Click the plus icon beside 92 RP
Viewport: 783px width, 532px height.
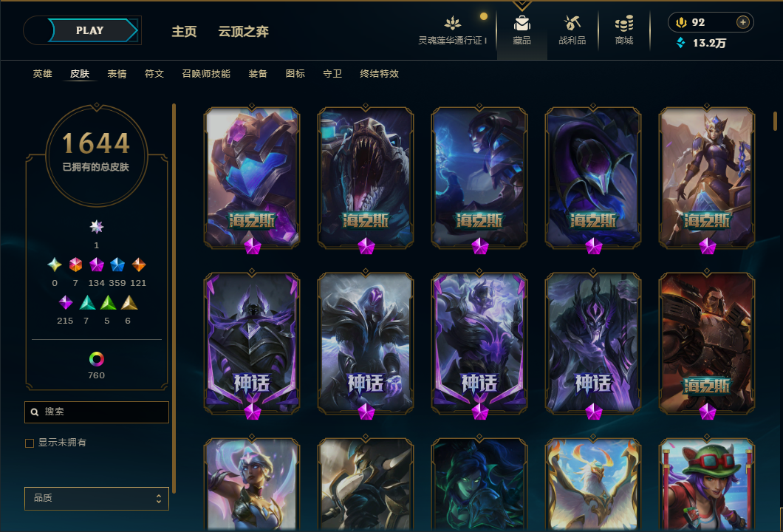[x=743, y=22]
